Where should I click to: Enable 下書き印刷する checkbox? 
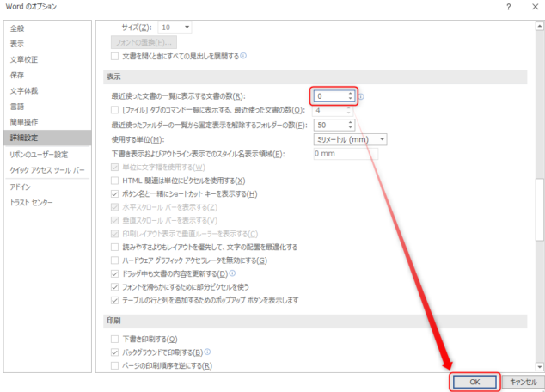point(114,339)
